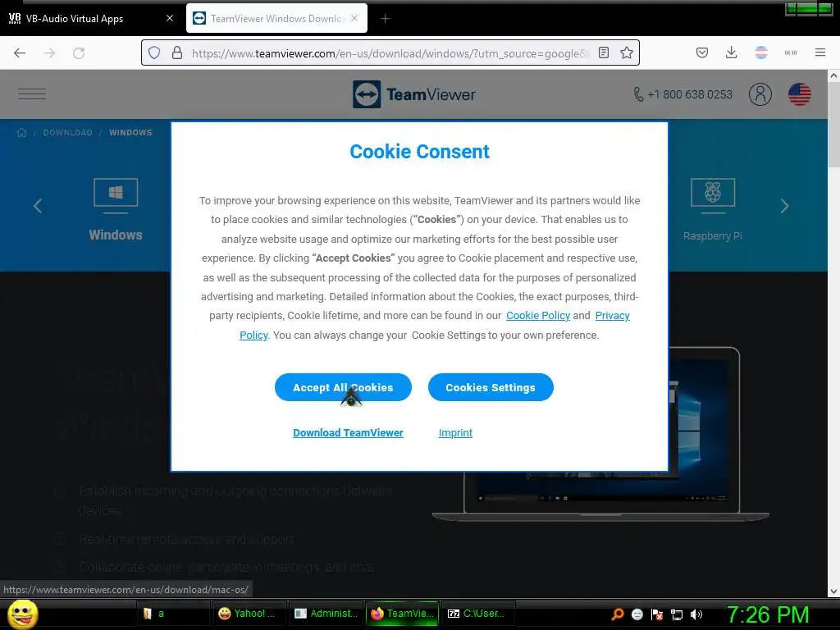Open the Firefox downloads panel

[731, 52]
